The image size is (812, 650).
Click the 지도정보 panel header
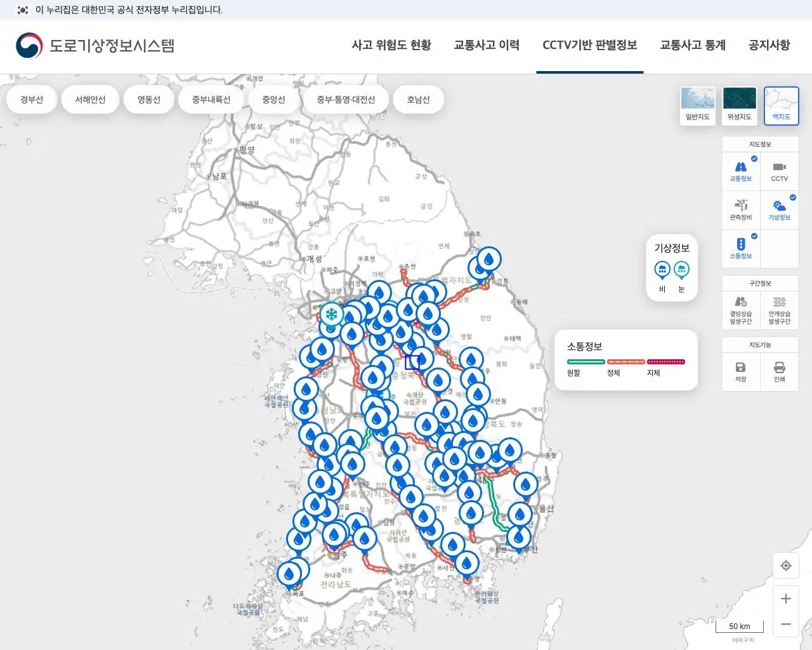(760, 144)
